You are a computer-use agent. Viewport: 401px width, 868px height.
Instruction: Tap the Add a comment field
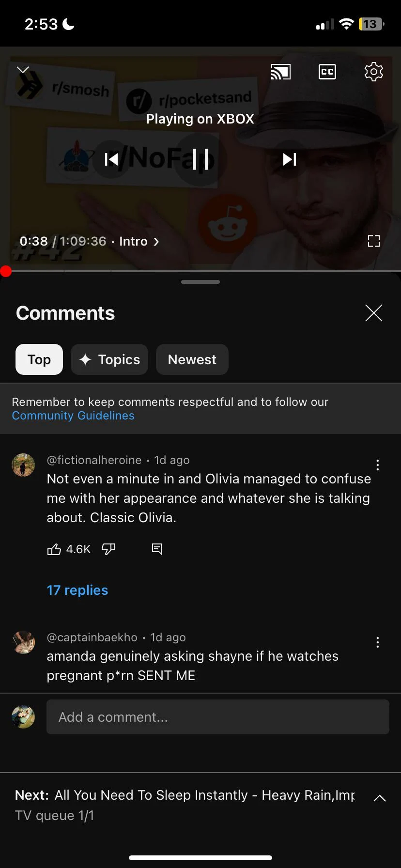tap(217, 717)
